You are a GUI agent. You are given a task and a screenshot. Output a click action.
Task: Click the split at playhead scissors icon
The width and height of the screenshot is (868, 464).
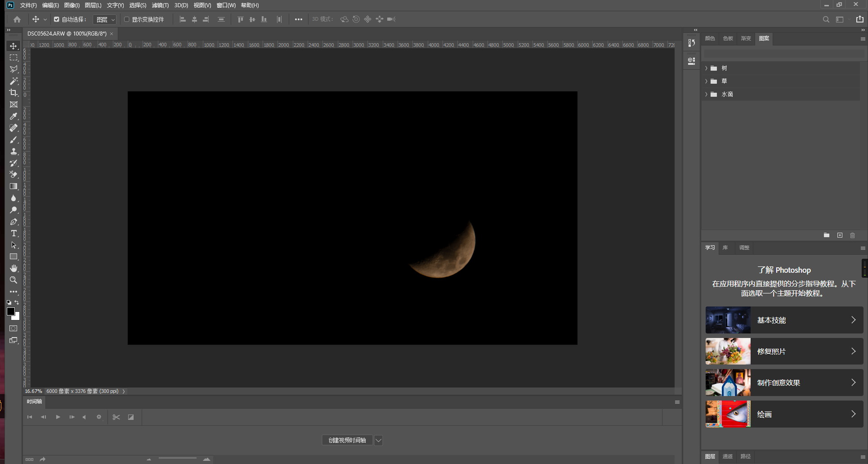coord(116,417)
